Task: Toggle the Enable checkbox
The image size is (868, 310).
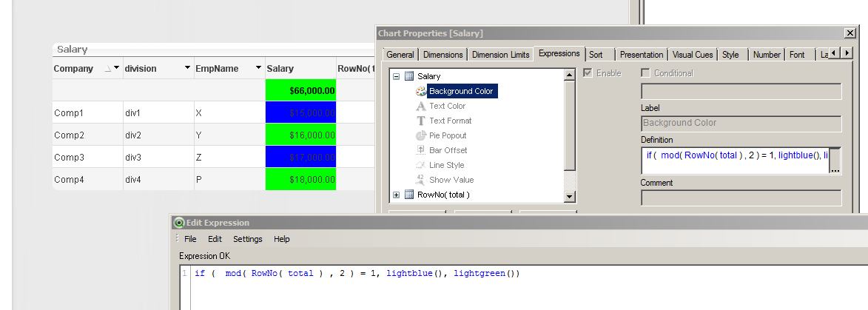Action: 588,73
